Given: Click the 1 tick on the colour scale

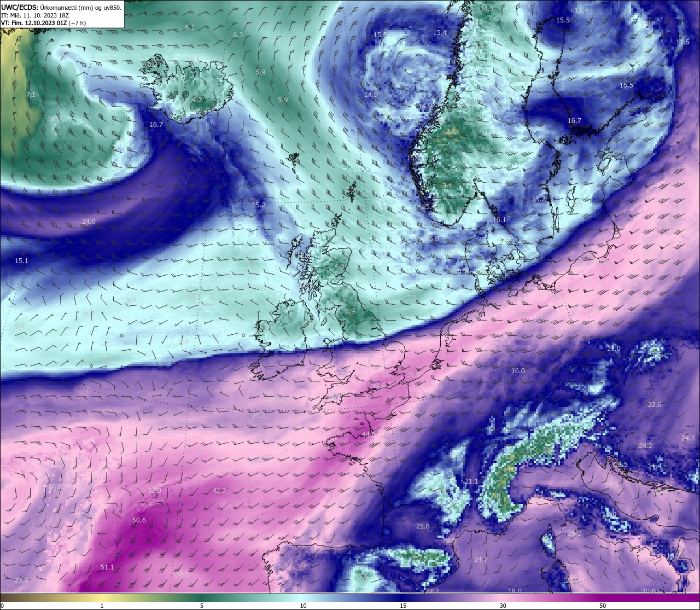Looking at the screenshot, I should pos(102,606).
